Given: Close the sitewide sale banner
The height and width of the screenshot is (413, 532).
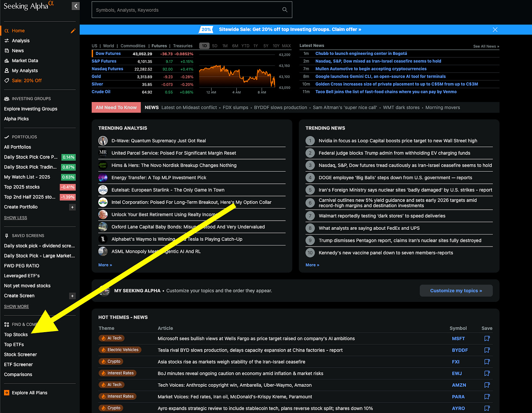Looking at the screenshot, I should pyautogui.click(x=495, y=30).
